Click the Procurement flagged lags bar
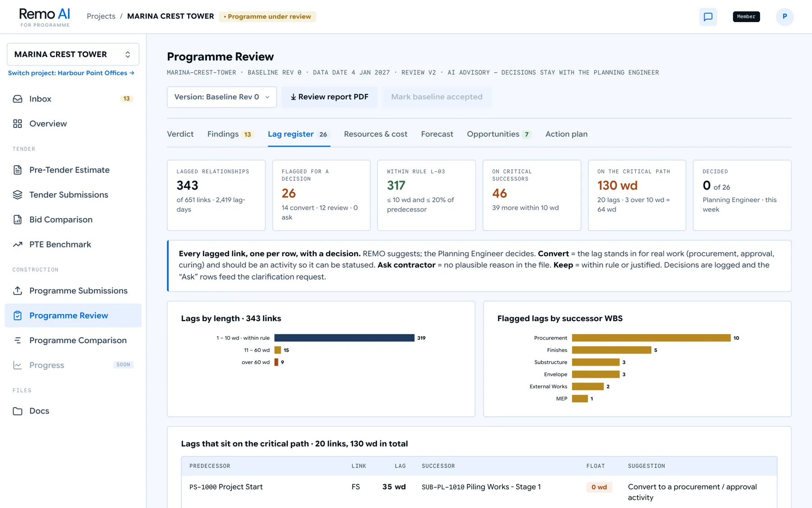Viewport: 812px width, 508px height. [651, 338]
